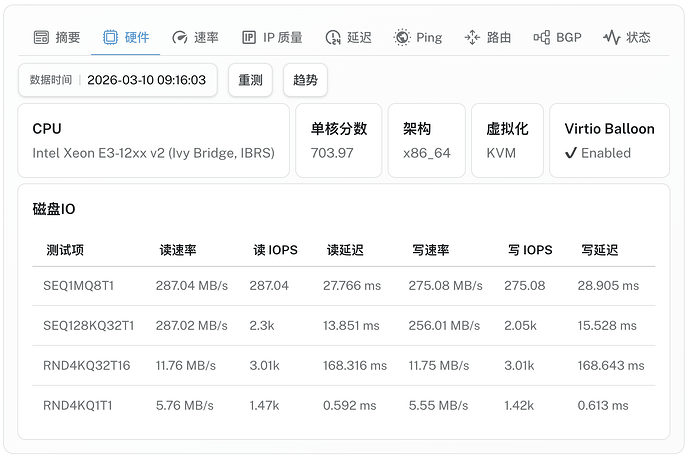The width and height of the screenshot is (690, 459).
Task: Select the 硬件 tab label
Action: [x=137, y=37]
